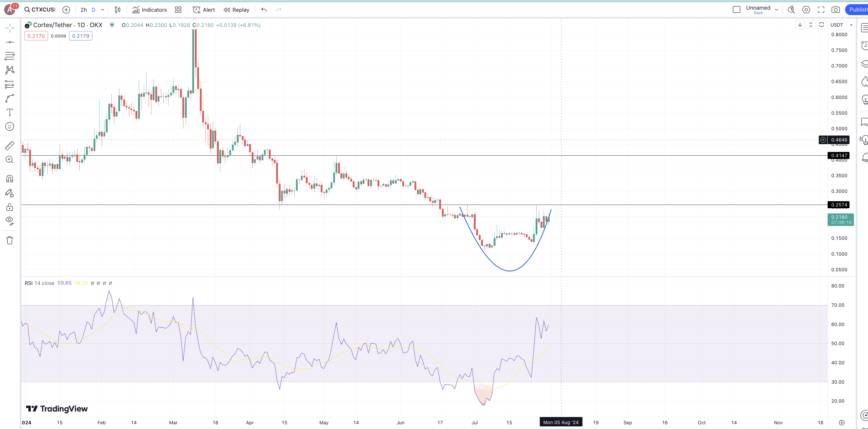Image resolution: width=868 pixels, height=429 pixels.
Task: Open the Indicators menu
Action: (150, 10)
